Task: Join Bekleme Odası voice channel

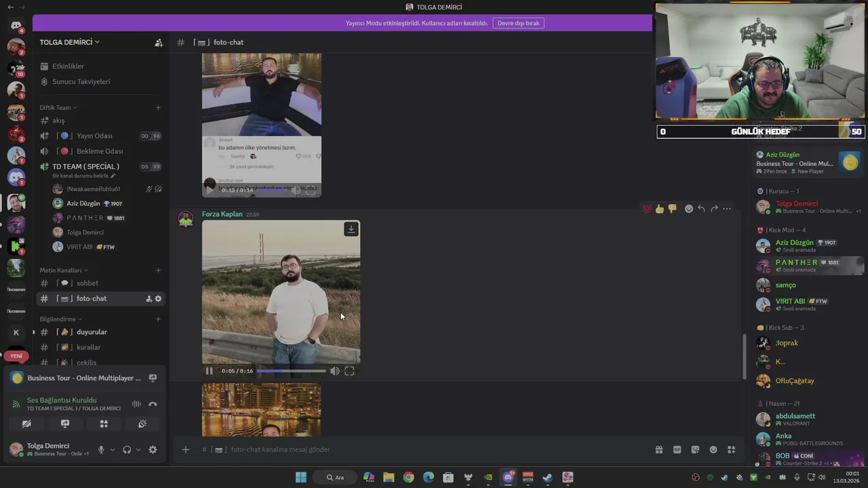Action: [x=101, y=151]
